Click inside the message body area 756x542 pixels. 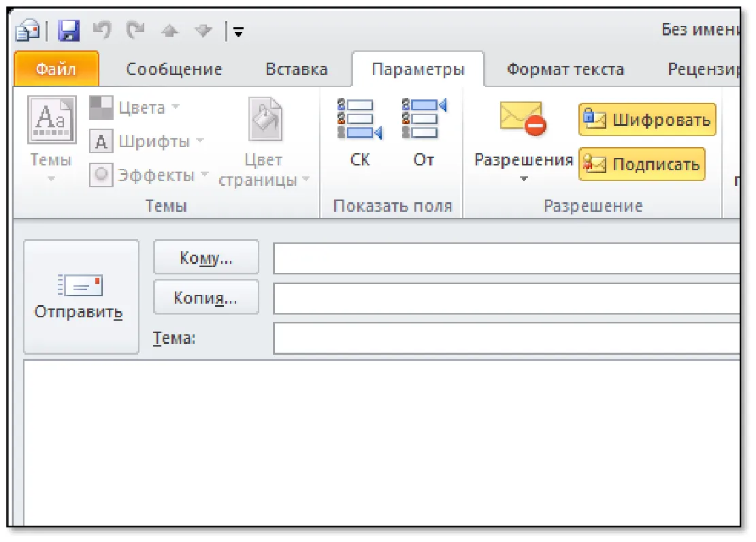pos(382,443)
